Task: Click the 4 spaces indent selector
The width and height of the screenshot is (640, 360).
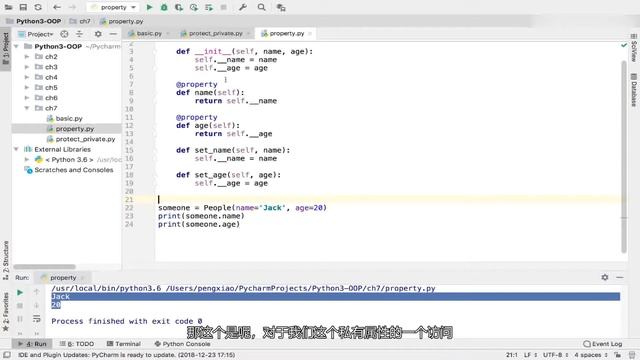Action: coord(591,355)
